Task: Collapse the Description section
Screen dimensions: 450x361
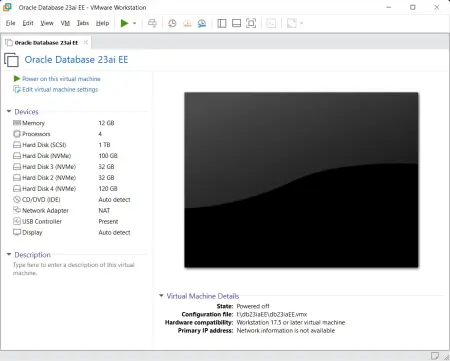Action: pos(9,254)
